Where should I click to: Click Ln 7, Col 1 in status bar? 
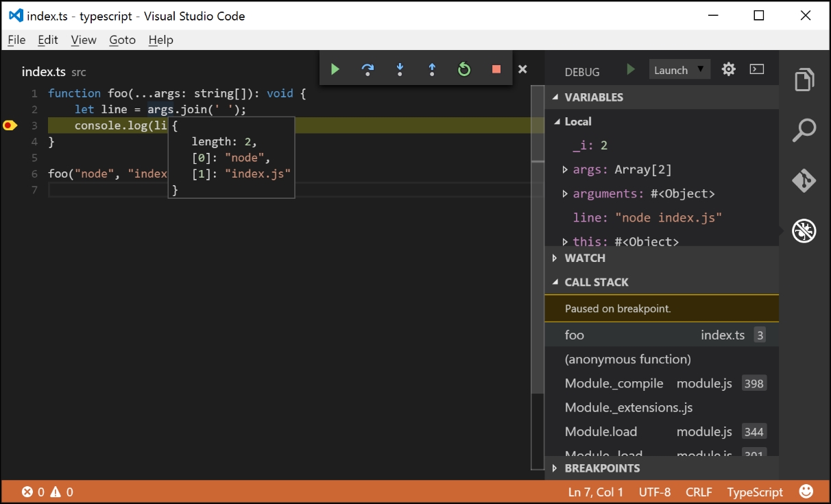pyautogui.click(x=596, y=492)
